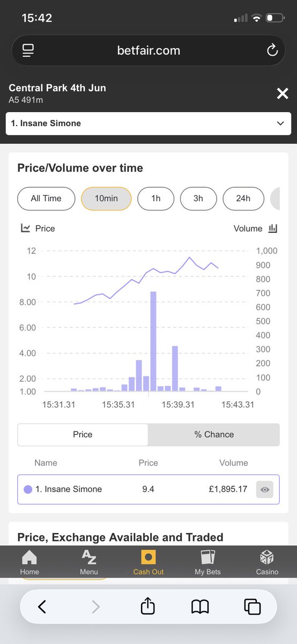The height and width of the screenshot is (644, 297).
Task: Tap the betfair.com address bar
Action: (x=148, y=50)
